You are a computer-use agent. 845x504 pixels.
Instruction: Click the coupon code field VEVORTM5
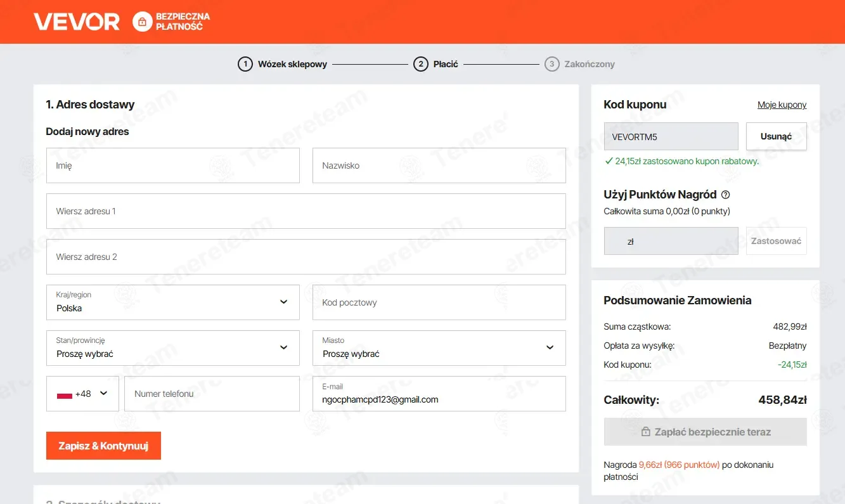pyautogui.click(x=671, y=136)
